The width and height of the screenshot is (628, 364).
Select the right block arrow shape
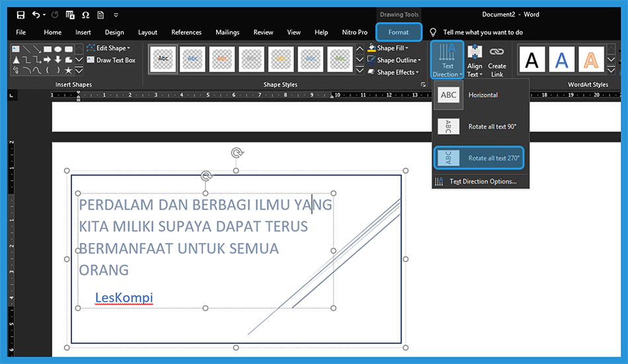(x=47, y=59)
